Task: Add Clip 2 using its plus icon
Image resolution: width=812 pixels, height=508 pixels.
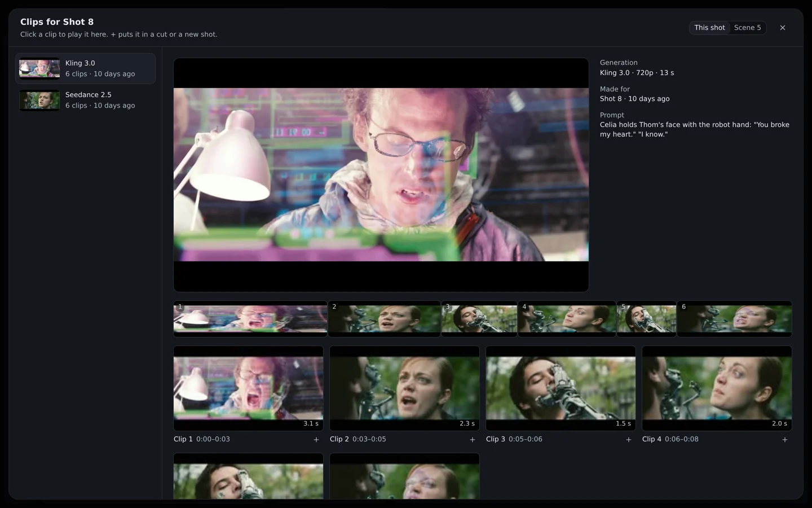Action: point(473,440)
